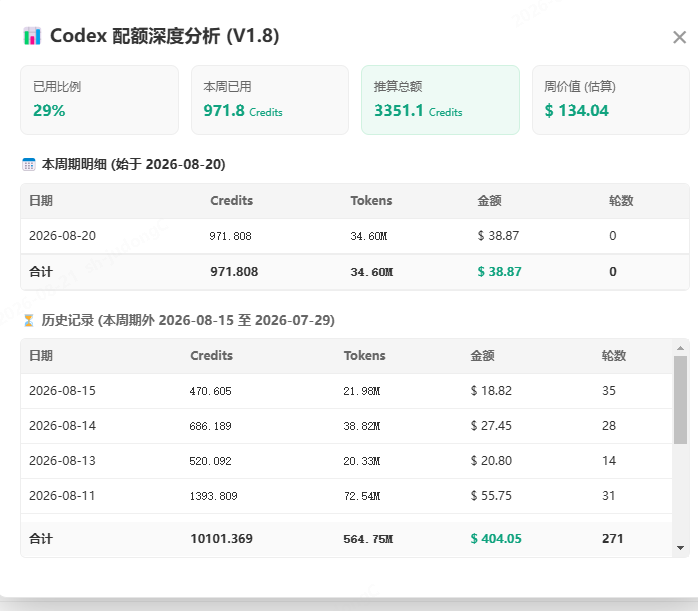Click the history table scrollbar down arrow
The width and height of the screenshot is (698, 611).
click(680, 548)
